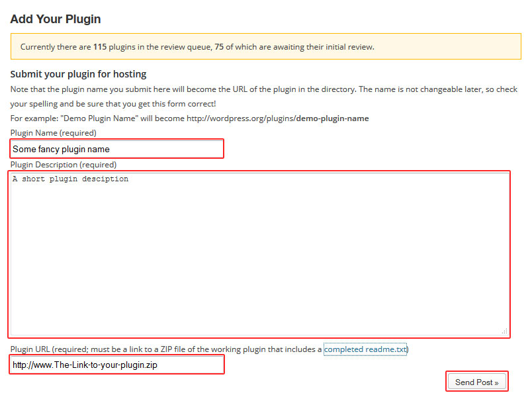532x397 pixels.
Task: Click the description textarea resize handle
Action: pos(504,331)
